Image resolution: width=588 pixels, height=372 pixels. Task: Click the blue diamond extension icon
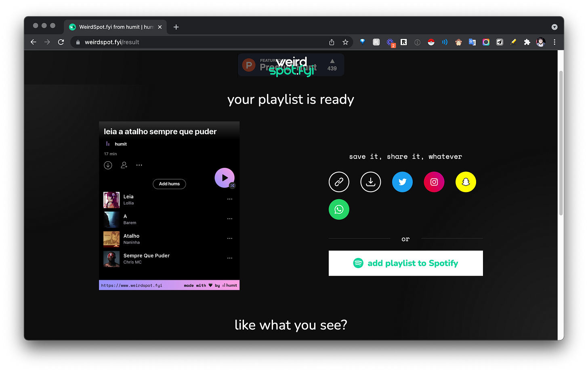coord(362,42)
